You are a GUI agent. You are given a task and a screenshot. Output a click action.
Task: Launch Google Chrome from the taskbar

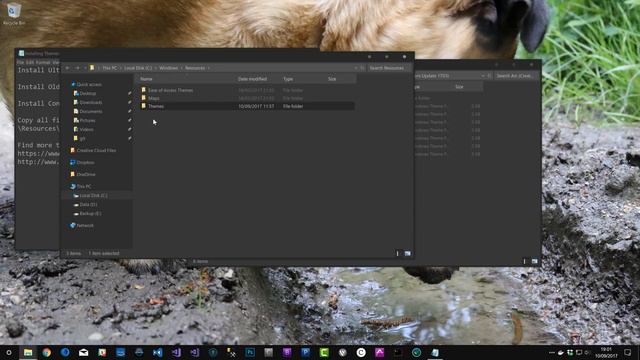[x=46, y=352]
